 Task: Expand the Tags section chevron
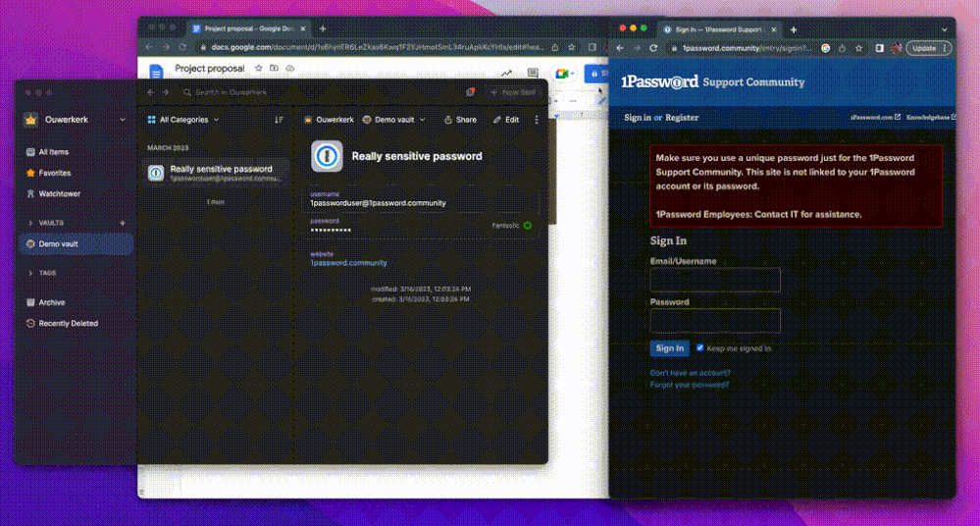pos(30,274)
